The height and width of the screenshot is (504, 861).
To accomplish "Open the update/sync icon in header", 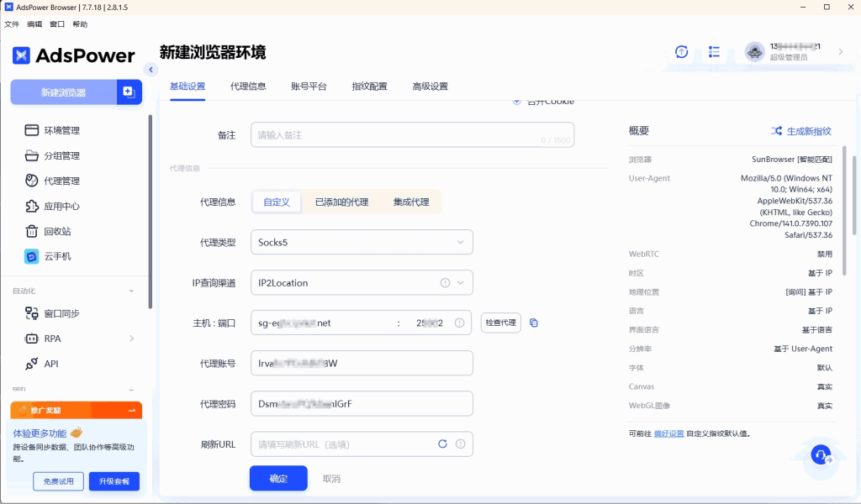I will pyautogui.click(x=682, y=52).
